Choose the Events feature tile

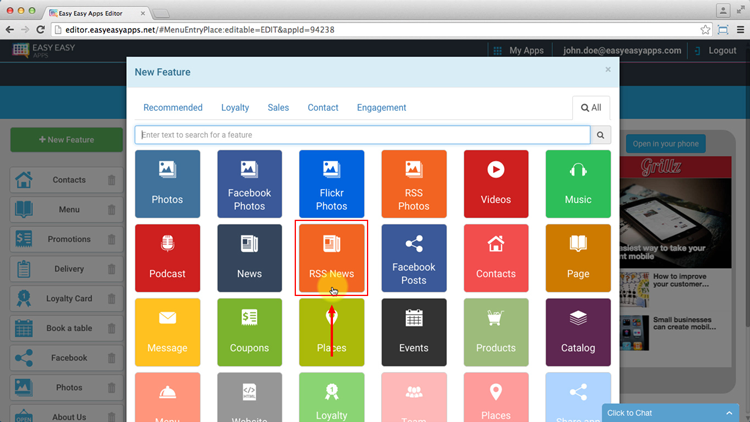[x=414, y=332]
